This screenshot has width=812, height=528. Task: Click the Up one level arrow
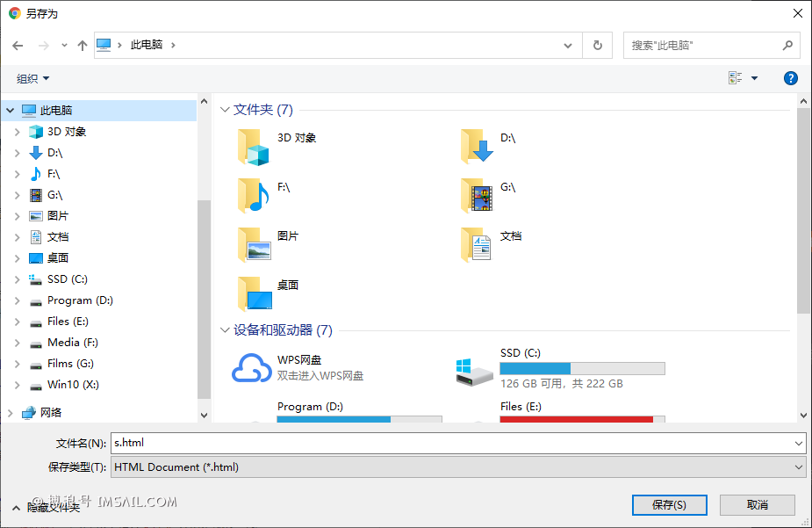point(83,45)
